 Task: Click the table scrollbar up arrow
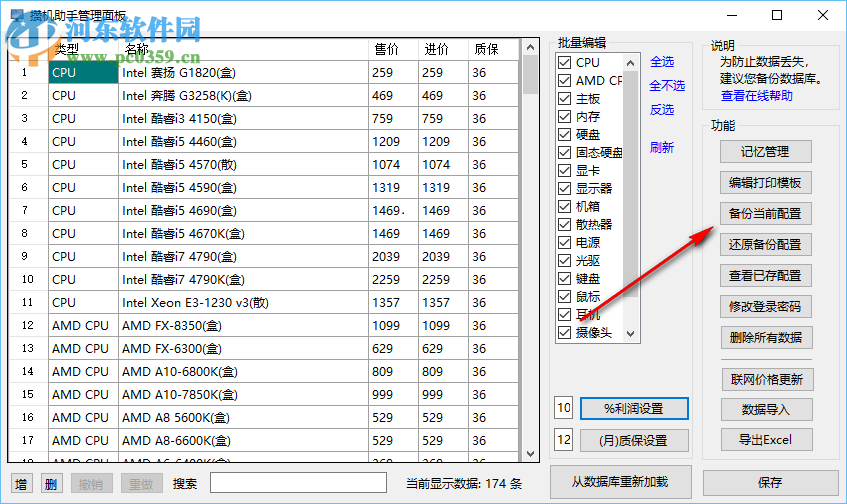(x=530, y=48)
